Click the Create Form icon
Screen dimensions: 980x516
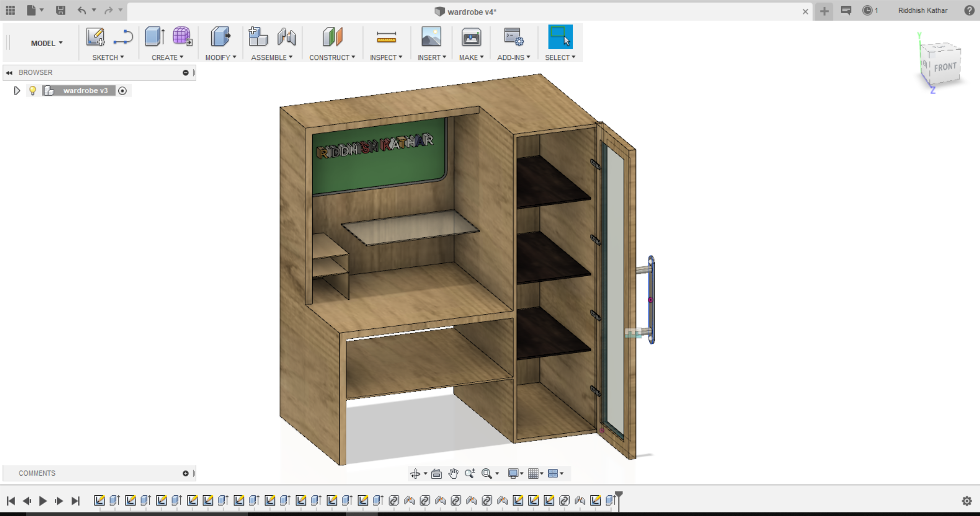click(182, 37)
